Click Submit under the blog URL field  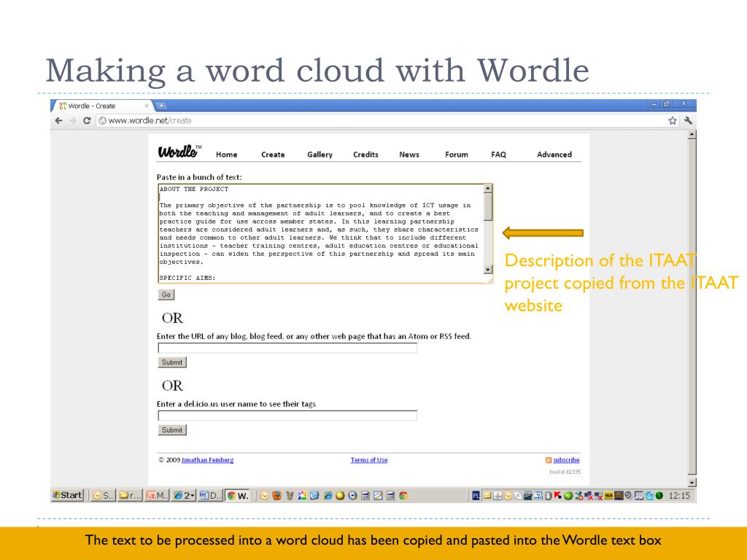click(172, 362)
